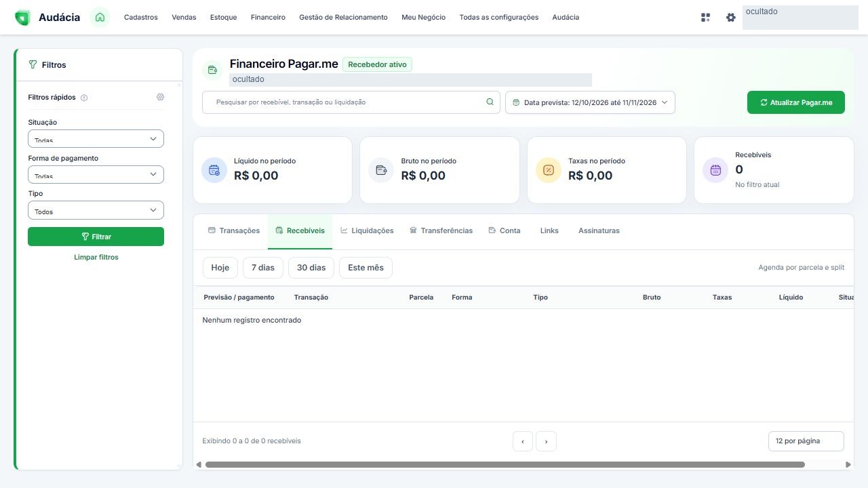Click the Parcela column header
The width and height of the screenshot is (868, 488).
pos(421,298)
